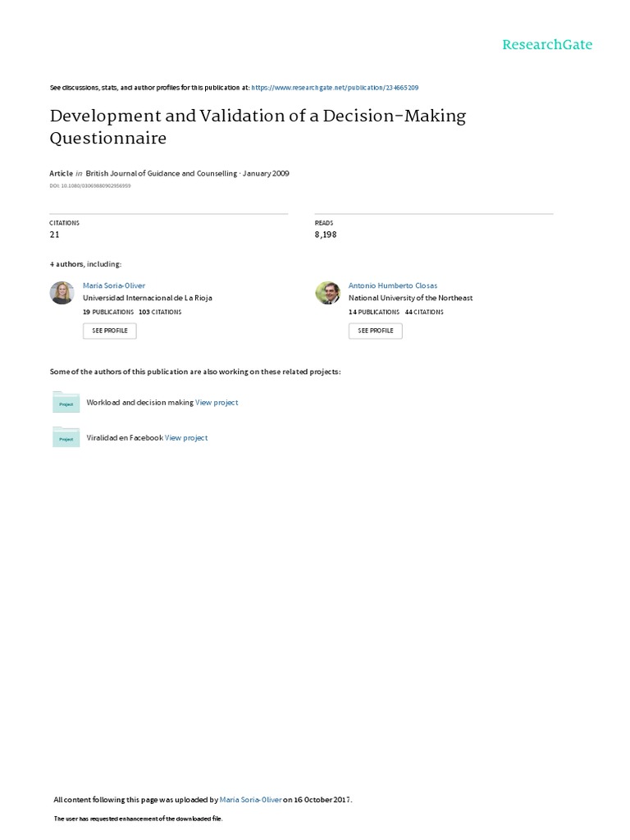
Task: Click the reads count of 8,198
Action: click(326, 235)
